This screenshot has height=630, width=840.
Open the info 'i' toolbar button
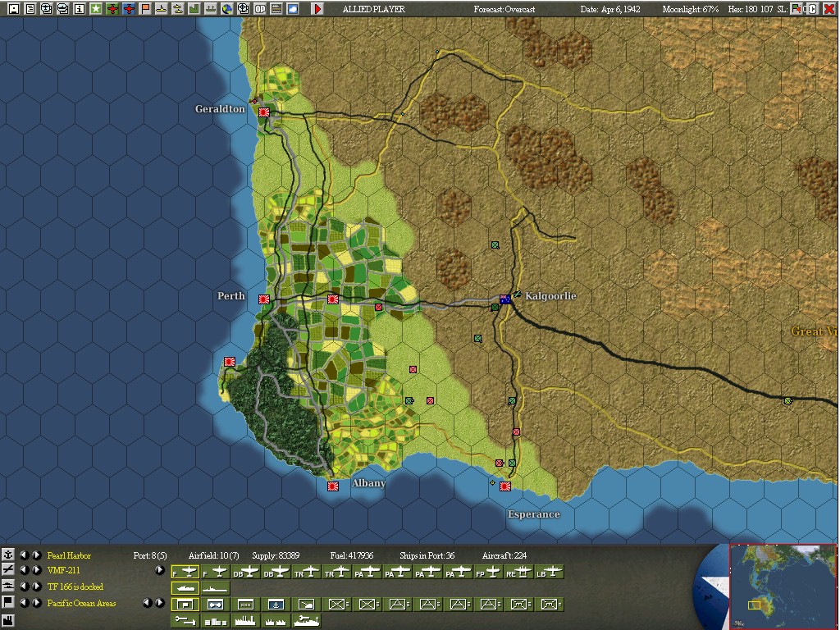pyautogui.click(x=80, y=8)
